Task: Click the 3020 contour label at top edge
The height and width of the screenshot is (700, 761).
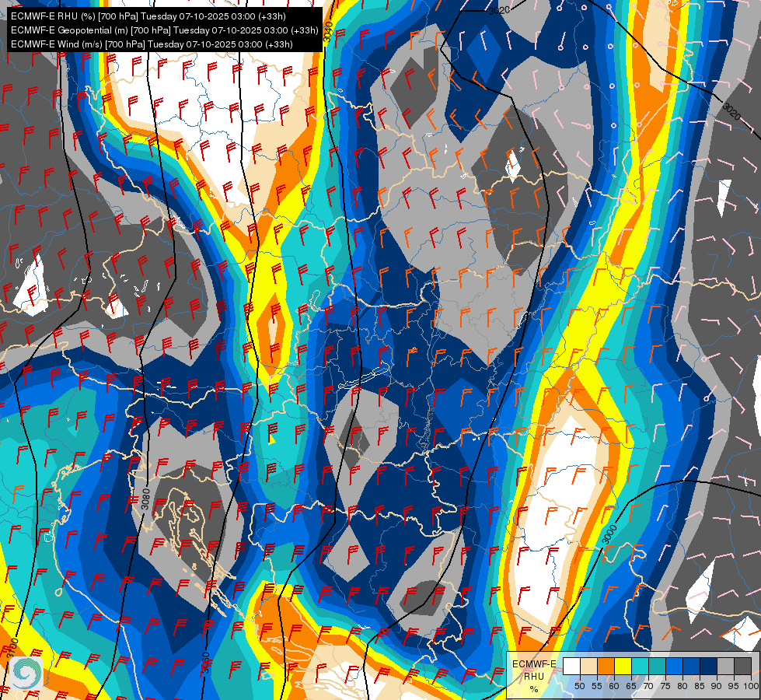Action: [x=499, y=9]
